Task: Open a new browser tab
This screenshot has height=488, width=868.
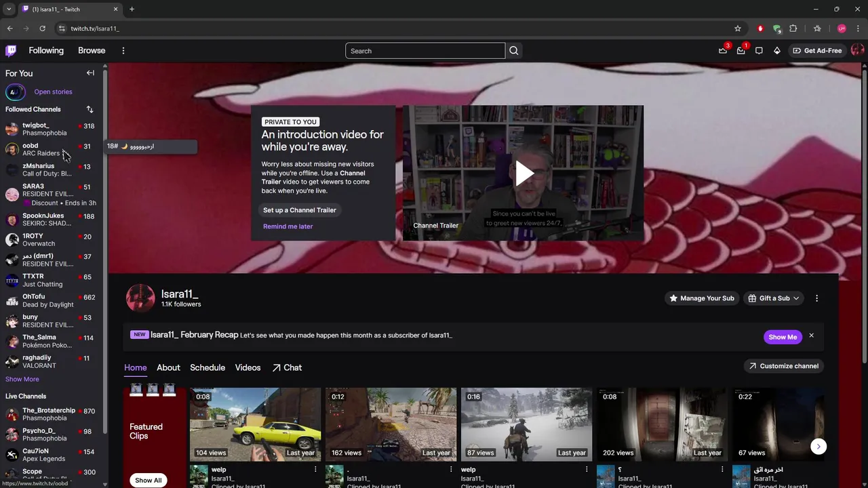Action: tap(132, 9)
